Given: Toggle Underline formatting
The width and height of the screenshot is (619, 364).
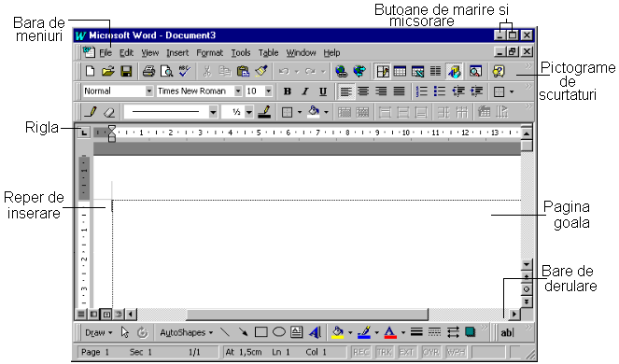Looking at the screenshot, I should [323, 91].
